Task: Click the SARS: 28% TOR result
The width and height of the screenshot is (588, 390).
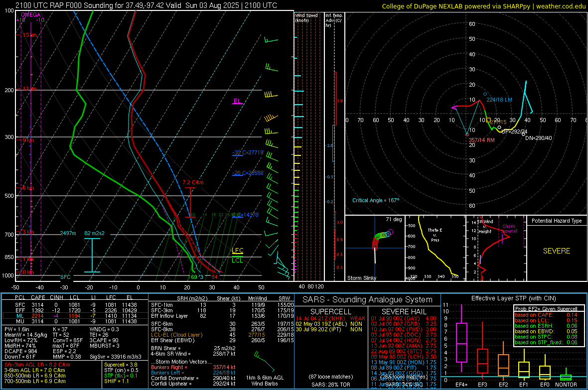Action: pos(330,385)
